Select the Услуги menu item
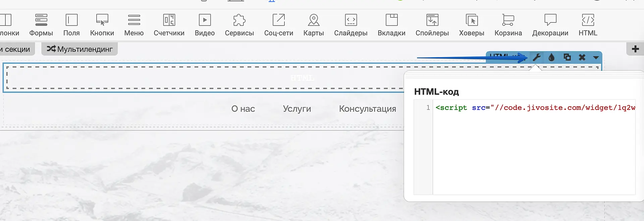Viewport: 644px width, 221px height. [297, 109]
